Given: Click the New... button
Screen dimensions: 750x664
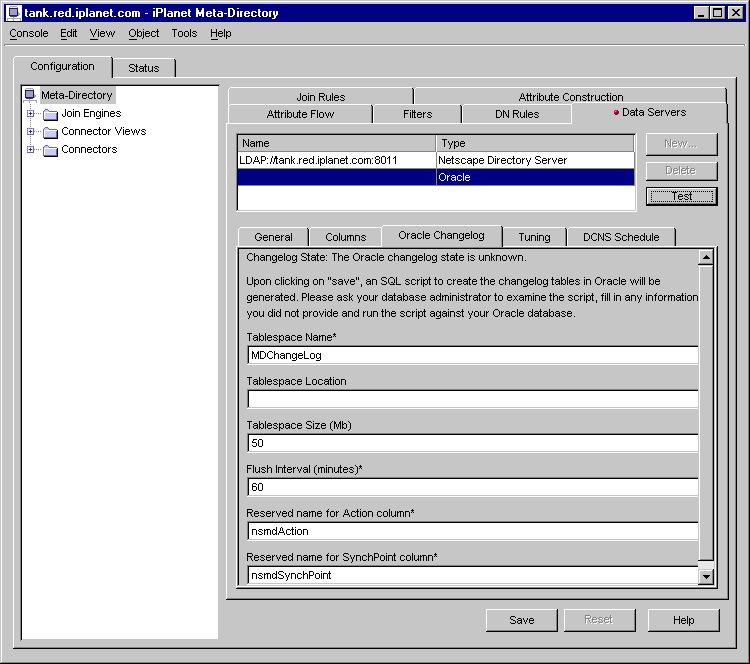Looking at the screenshot, I should pos(681,144).
